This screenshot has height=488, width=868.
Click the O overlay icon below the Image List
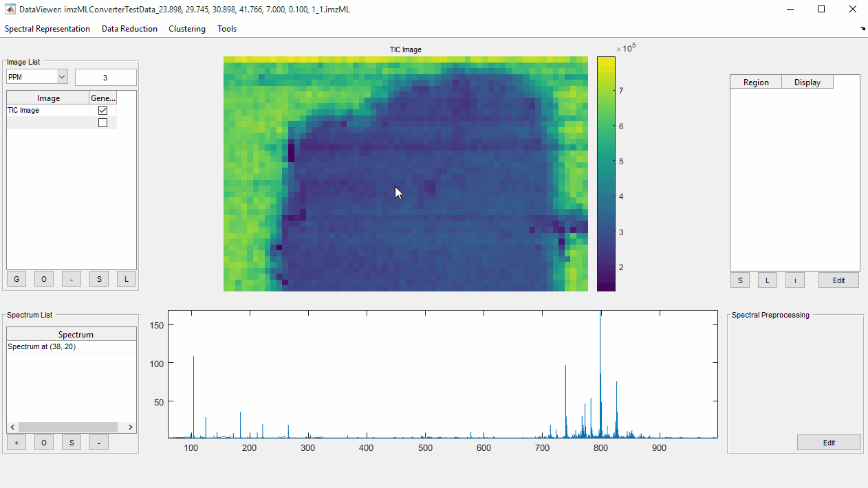43,278
